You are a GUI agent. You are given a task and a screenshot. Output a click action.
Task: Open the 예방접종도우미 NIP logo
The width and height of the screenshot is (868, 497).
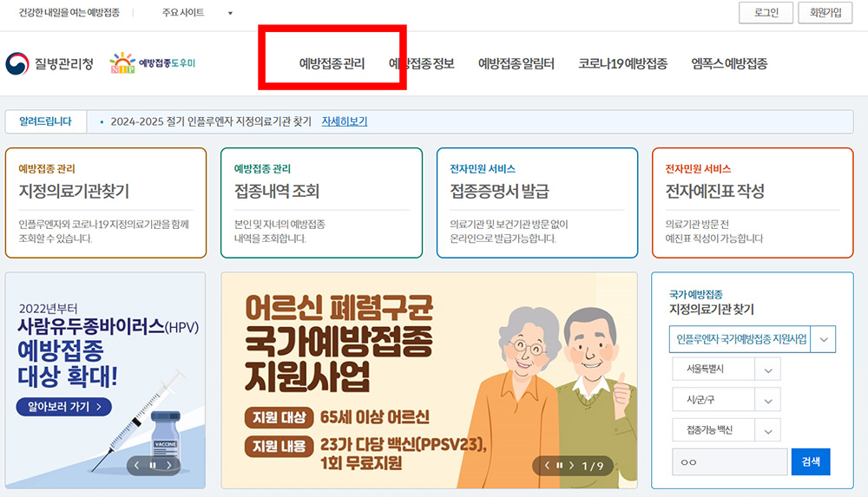[x=153, y=63]
